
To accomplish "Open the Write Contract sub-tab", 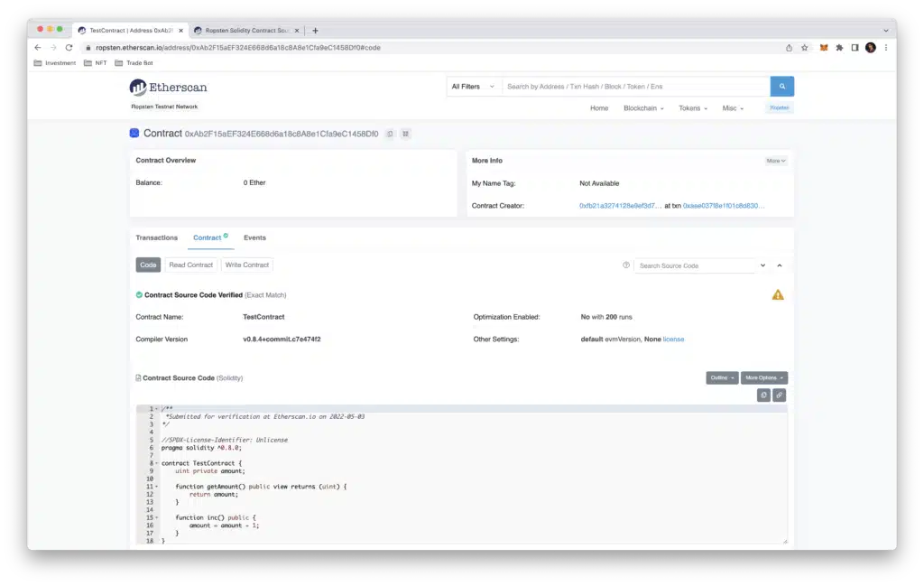I will point(247,265).
